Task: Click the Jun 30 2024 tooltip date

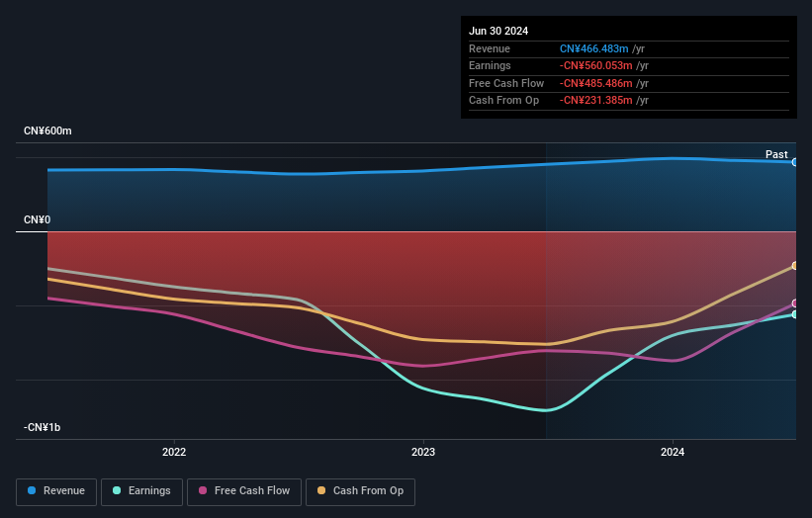Action: pyautogui.click(x=498, y=31)
